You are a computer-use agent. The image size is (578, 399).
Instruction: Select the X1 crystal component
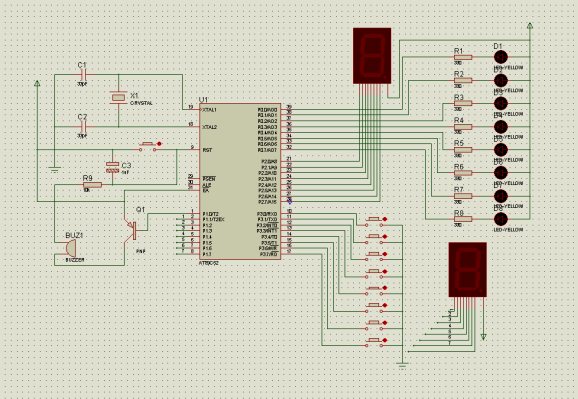(118, 97)
